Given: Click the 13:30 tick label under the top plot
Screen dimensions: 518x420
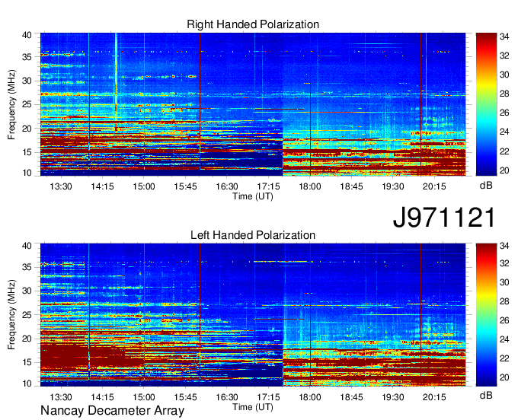Looking at the screenshot, I should pyautogui.click(x=61, y=186).
